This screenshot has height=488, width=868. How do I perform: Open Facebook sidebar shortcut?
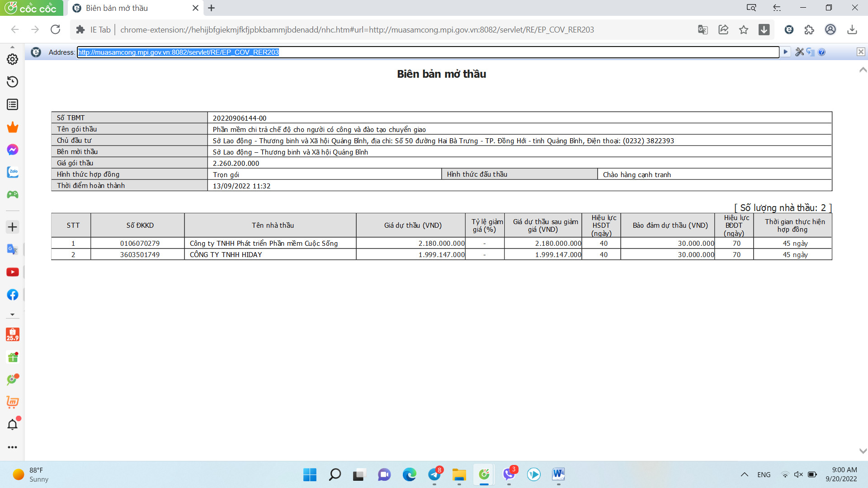[12, 295]
